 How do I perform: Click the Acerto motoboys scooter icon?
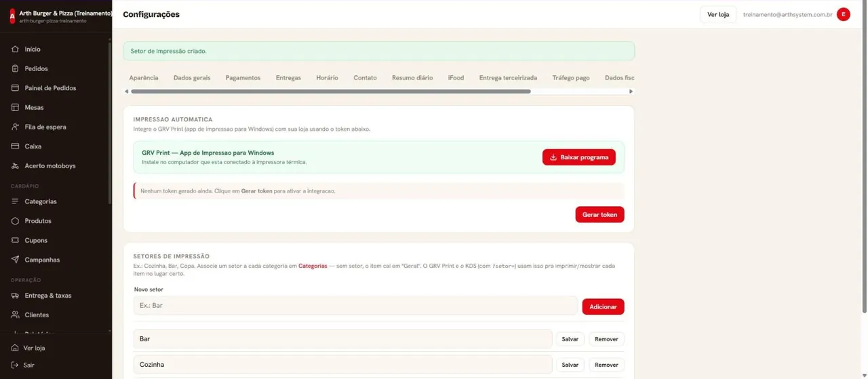[x=15, y=165]
